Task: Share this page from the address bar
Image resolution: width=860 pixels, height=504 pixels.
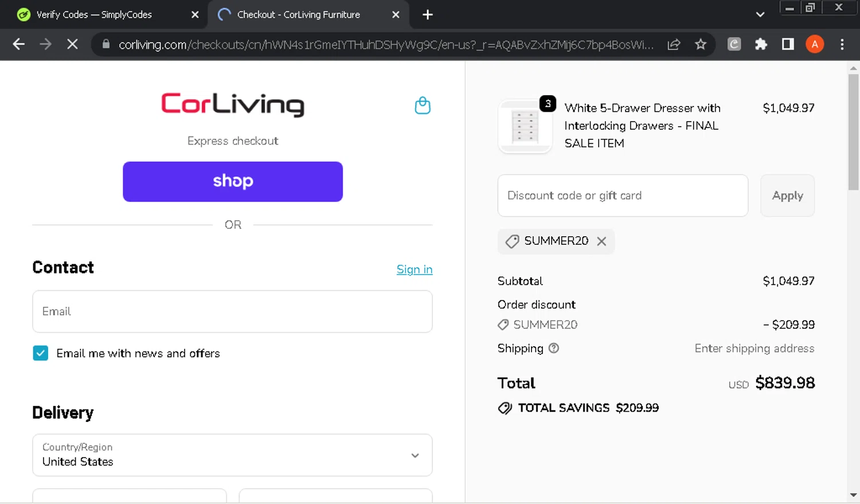Action: [x=674, y=44]
